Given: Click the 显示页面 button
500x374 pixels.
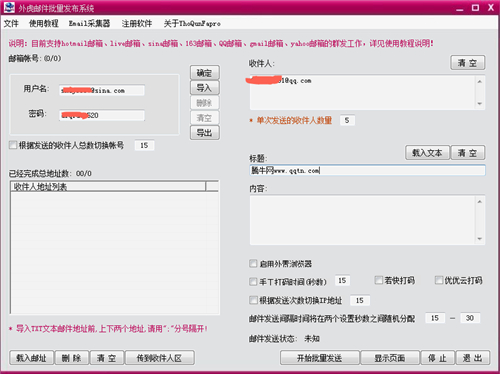Looking at the screenshot, I should click(390, 358).
